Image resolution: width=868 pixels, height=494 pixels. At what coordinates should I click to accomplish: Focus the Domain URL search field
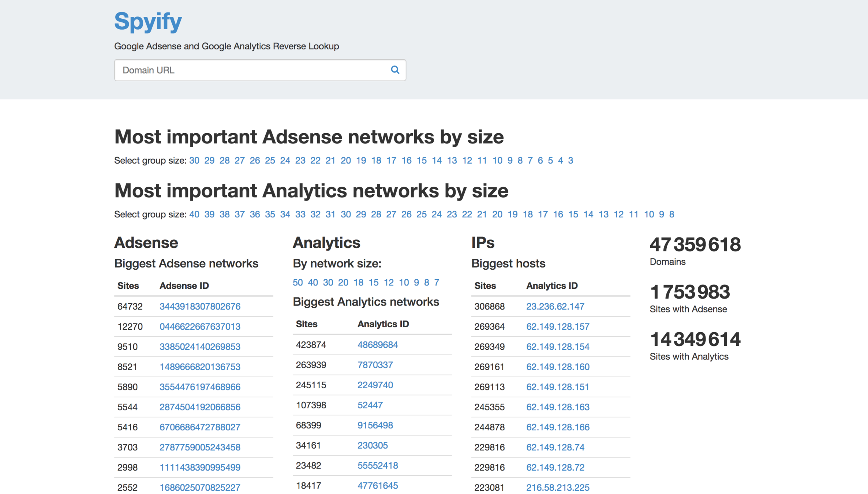click(252, 70)
